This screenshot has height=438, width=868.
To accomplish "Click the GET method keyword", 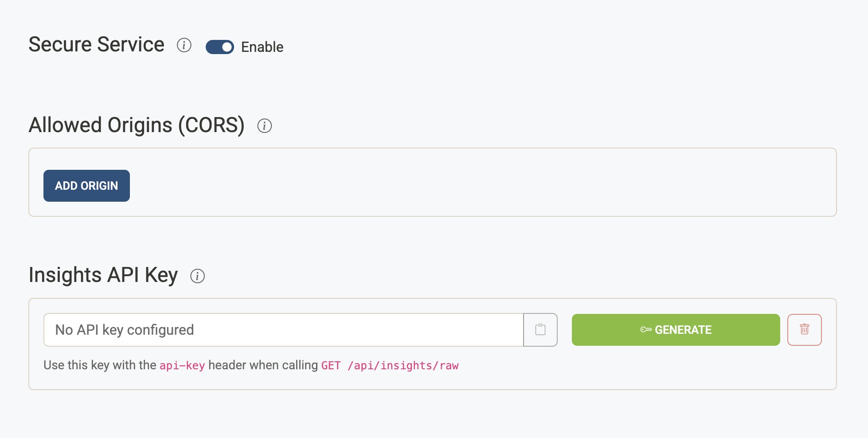I will (331, 366).
